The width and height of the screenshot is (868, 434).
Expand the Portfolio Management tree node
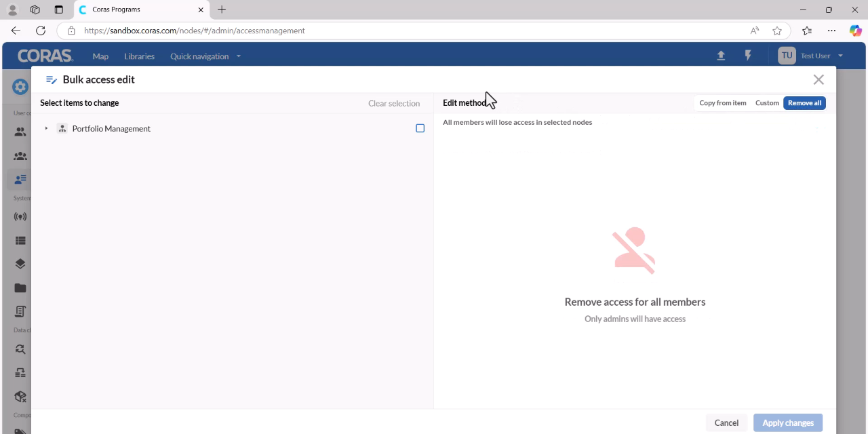(x=46, y=128)
